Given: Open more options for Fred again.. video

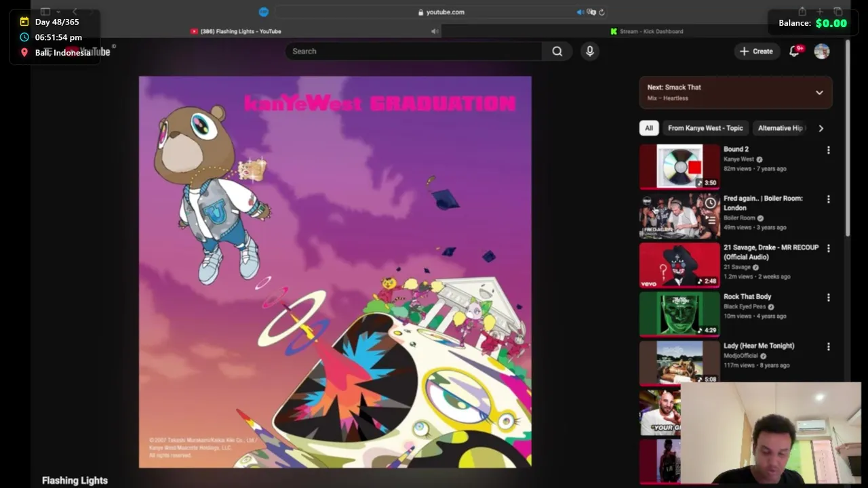Looking at the screenshot, I should (x=828, y=199).
